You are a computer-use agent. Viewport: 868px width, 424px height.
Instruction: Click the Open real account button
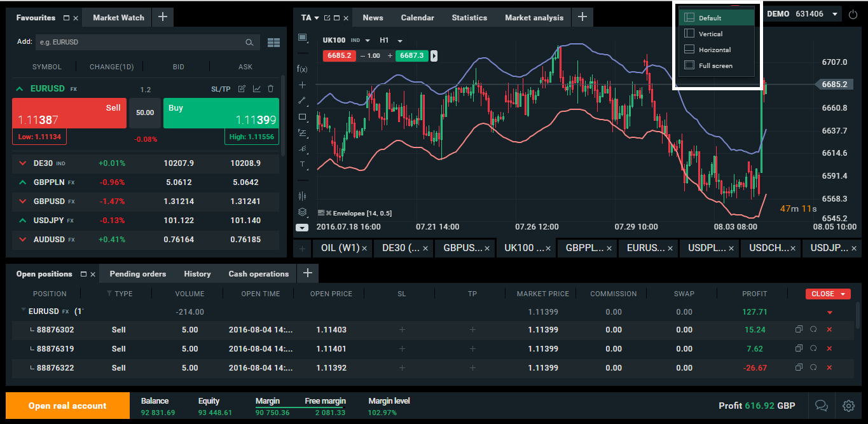[x=67, y=406]
